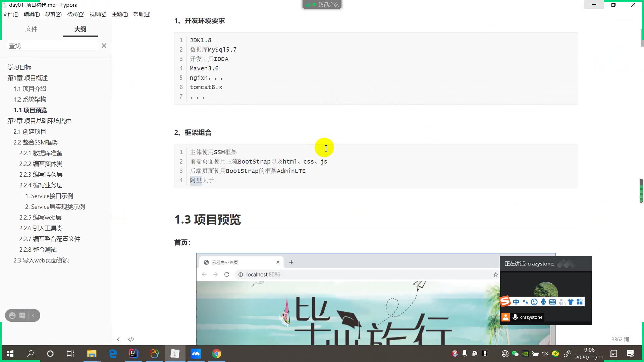Click the chat bubble icon in floating toolbar
This screenshot has height=362, width=644.
(x=22, y=315)
